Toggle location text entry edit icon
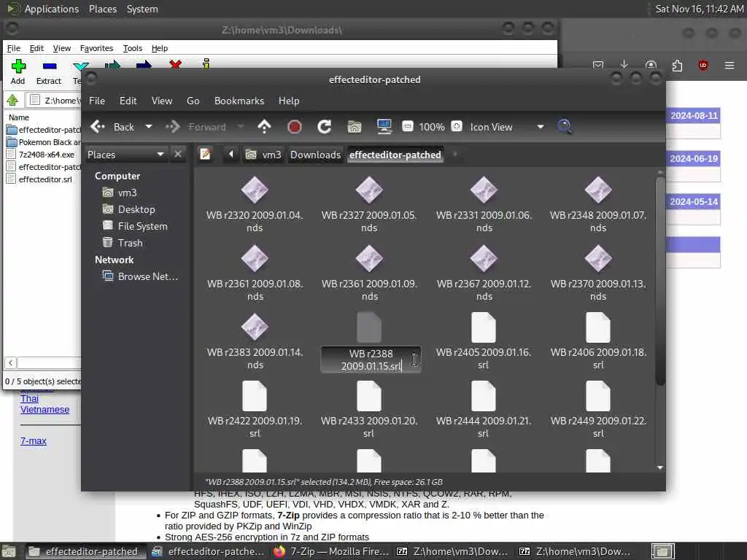This screenshot has height=560, width=747. 205,155
